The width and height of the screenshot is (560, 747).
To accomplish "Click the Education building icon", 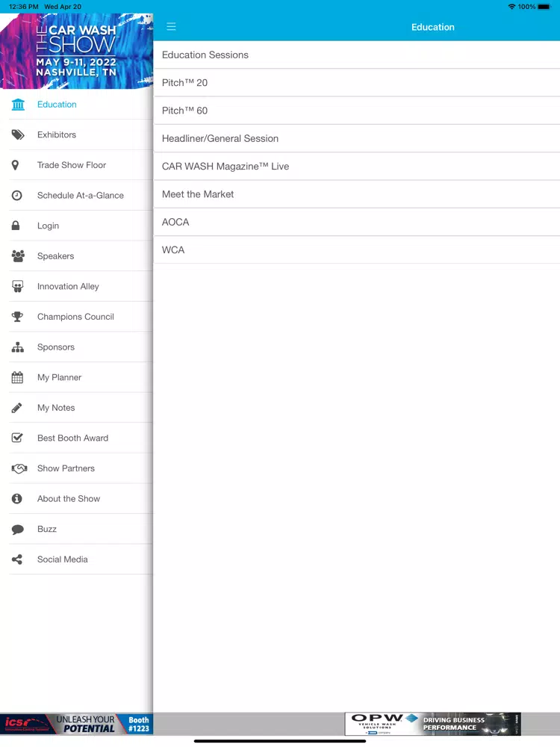I will click(18, 105).
